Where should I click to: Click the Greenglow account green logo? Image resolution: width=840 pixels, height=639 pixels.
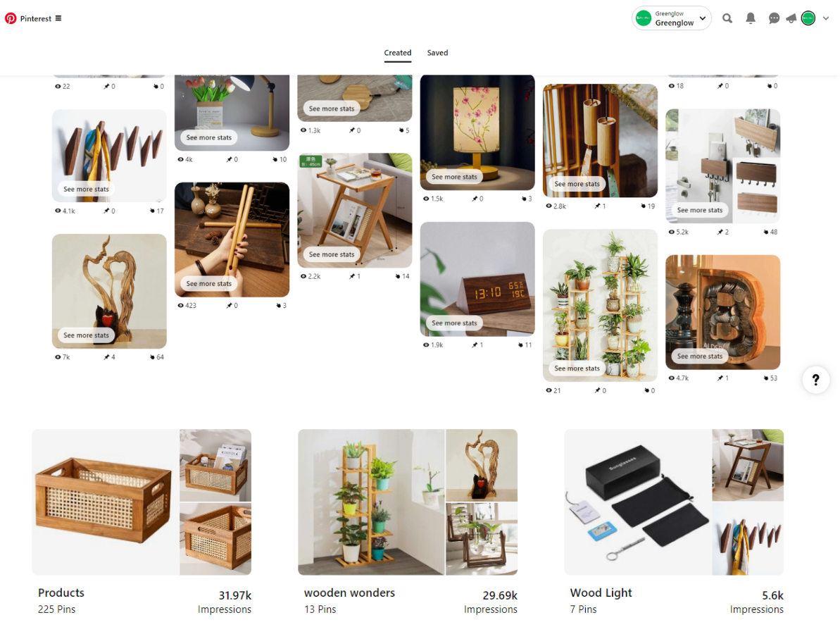point(644,18)
